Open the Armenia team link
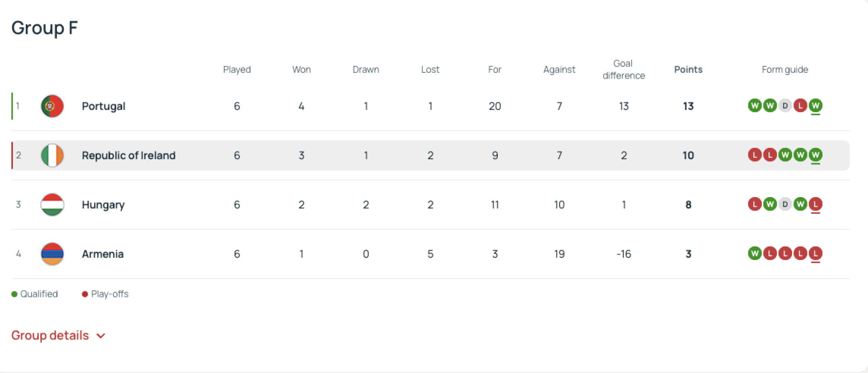 coord(103,254)
